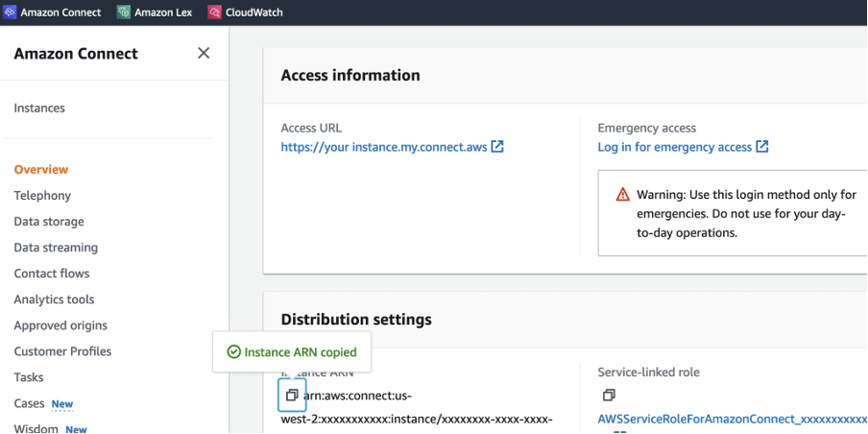Select Overview in the sidebar

(x=41, y=170)
